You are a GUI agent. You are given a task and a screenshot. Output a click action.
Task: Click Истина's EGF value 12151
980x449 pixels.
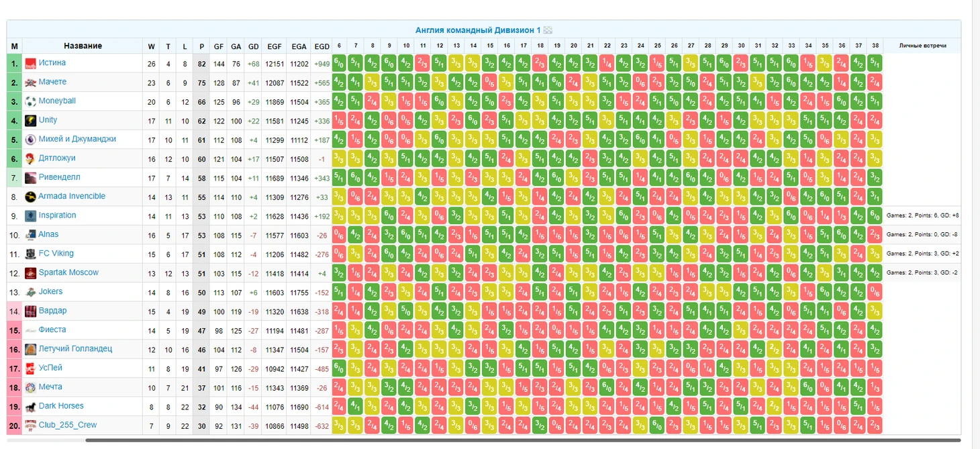tap(274, 64)
